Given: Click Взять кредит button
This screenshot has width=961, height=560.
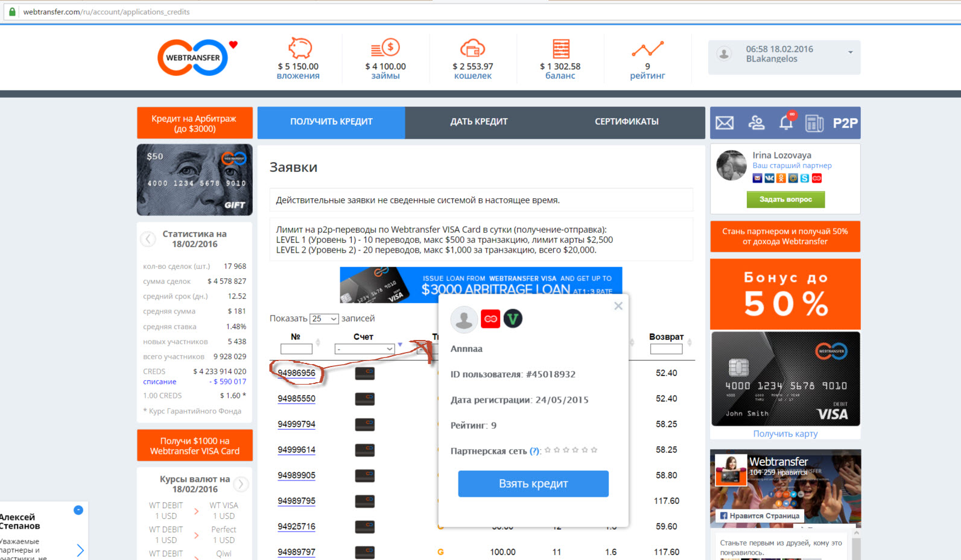Looking at the screenshot, I should 533,483.
